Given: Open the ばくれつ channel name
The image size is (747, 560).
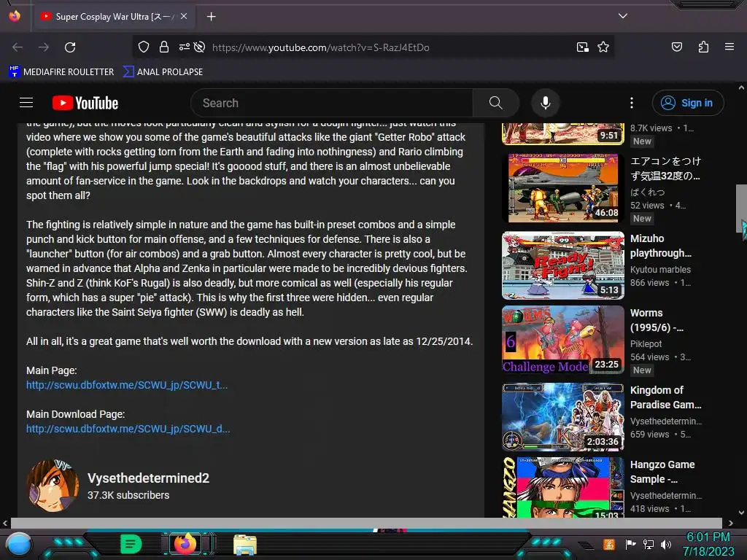Looking at the screenshot, I should (647, 192).
